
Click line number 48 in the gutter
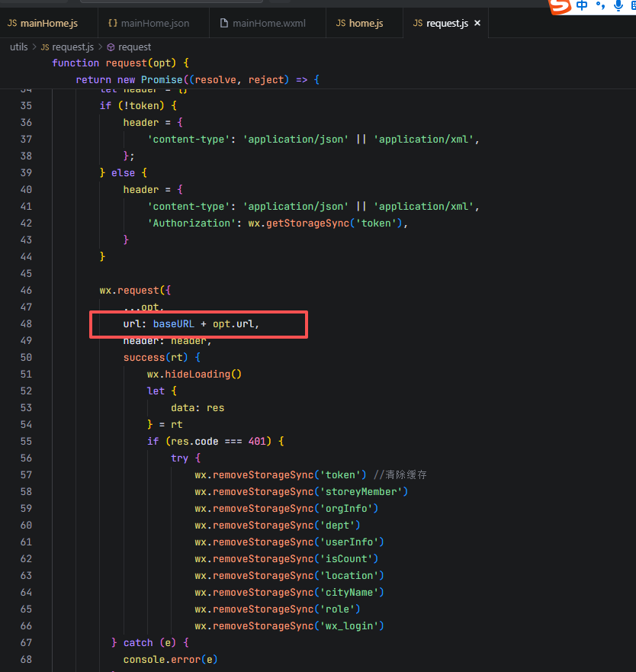click(26, 323)
